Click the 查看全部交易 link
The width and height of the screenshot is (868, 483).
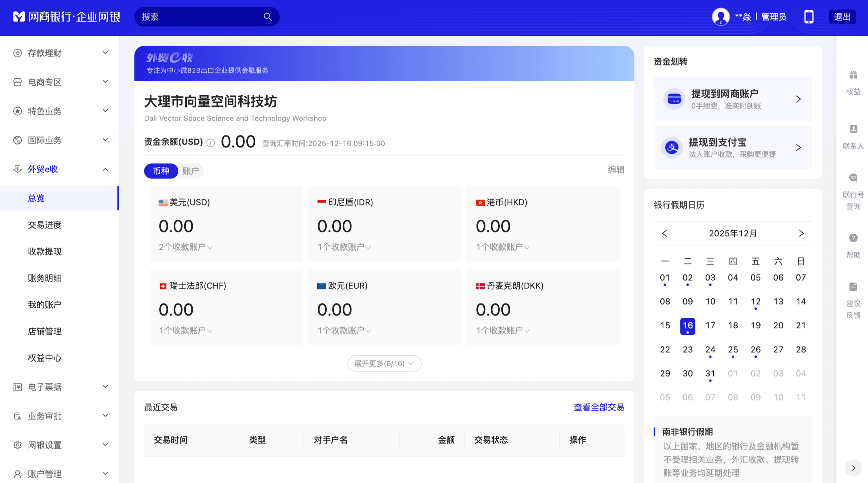[598, 407]
